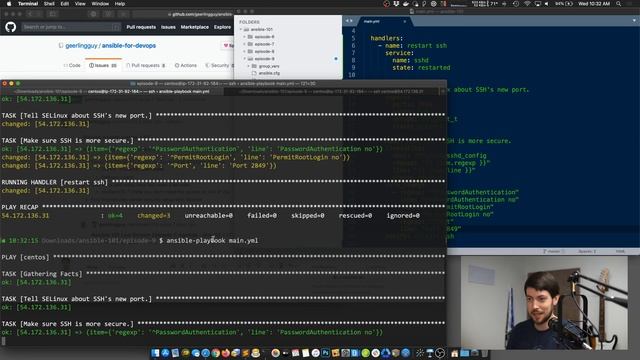The image size is (640, 360).
Task: Click the editor tab back arrow
Action: (347, 21)
